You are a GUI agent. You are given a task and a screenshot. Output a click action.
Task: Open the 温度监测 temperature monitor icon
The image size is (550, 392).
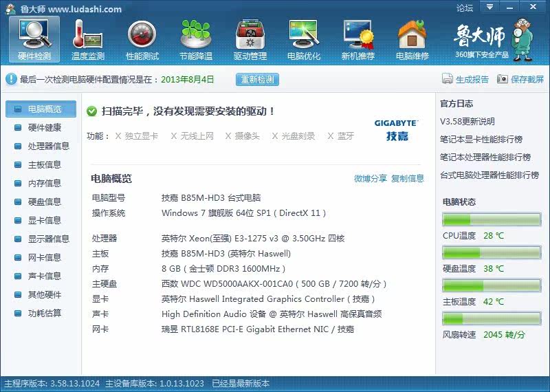click(x=88, y=39)
